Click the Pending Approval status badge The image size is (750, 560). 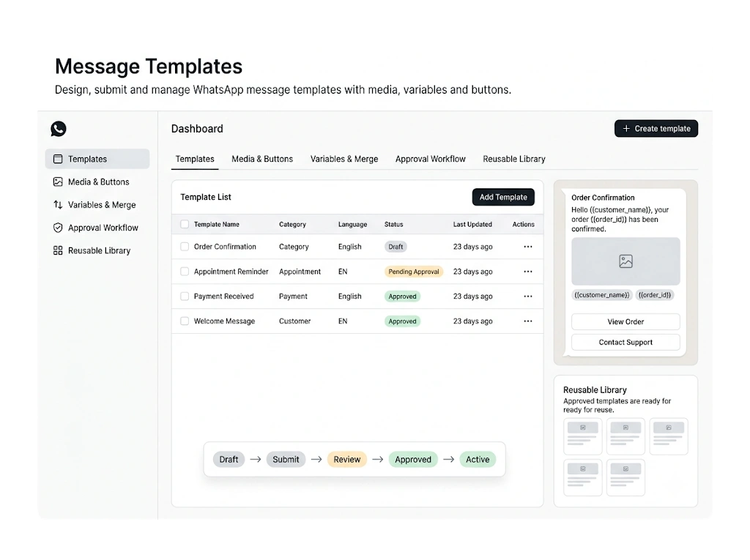tap(414, 272)
